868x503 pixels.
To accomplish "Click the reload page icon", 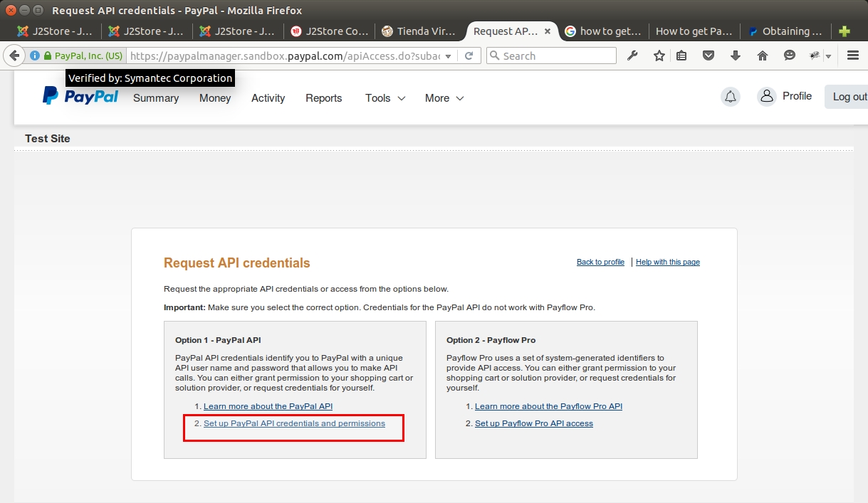I will pos(469,55).
